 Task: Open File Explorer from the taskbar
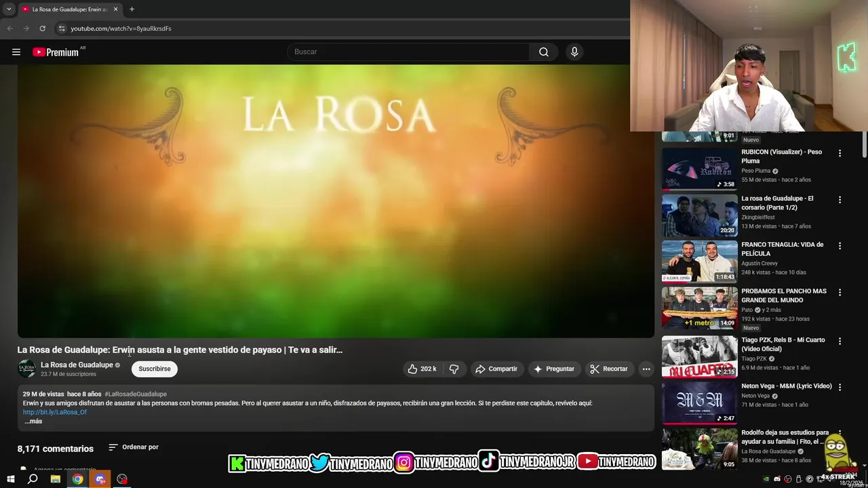click(x=56, y=479)
